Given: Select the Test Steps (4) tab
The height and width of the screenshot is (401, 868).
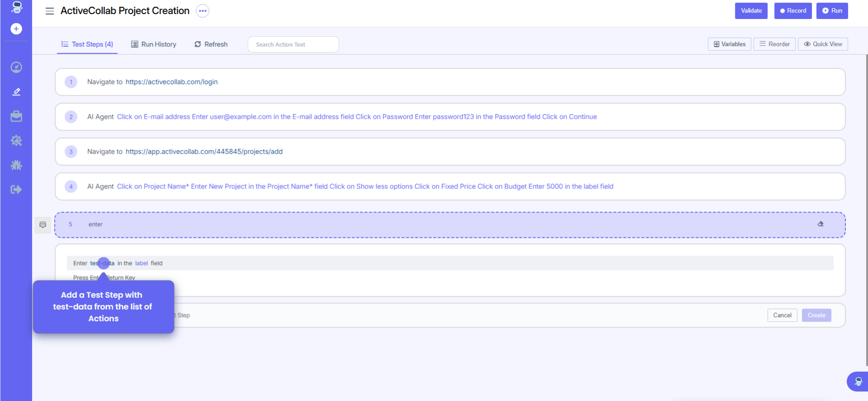Looking at the screenshot, I should pyautogui.click(x=87, y=44).
